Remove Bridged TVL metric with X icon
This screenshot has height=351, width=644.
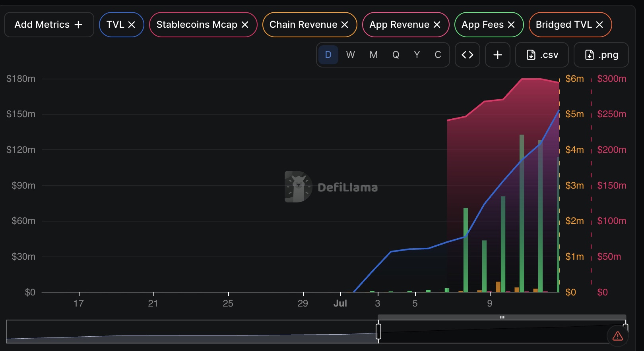point(599,25)
